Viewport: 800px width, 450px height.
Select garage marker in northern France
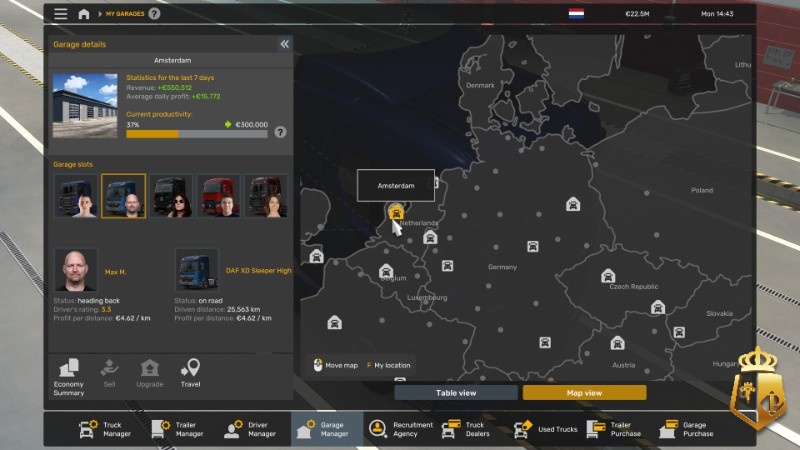coord(334,322)
